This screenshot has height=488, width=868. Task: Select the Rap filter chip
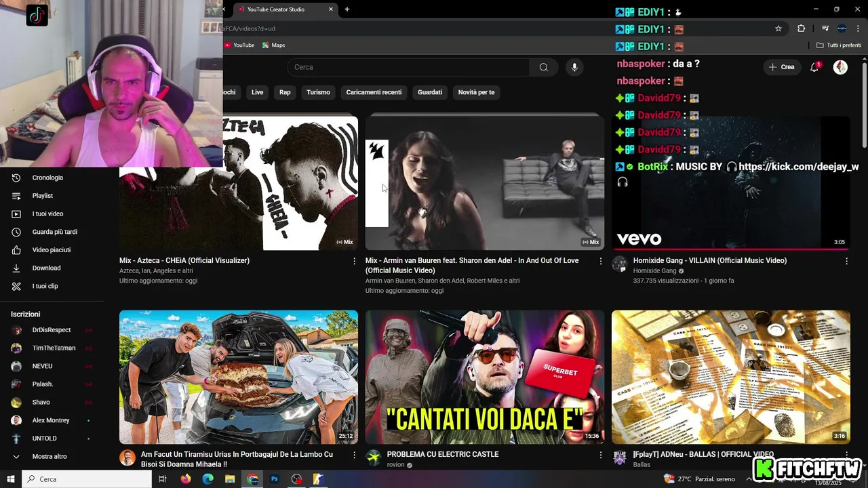click(x=285, y=92)
